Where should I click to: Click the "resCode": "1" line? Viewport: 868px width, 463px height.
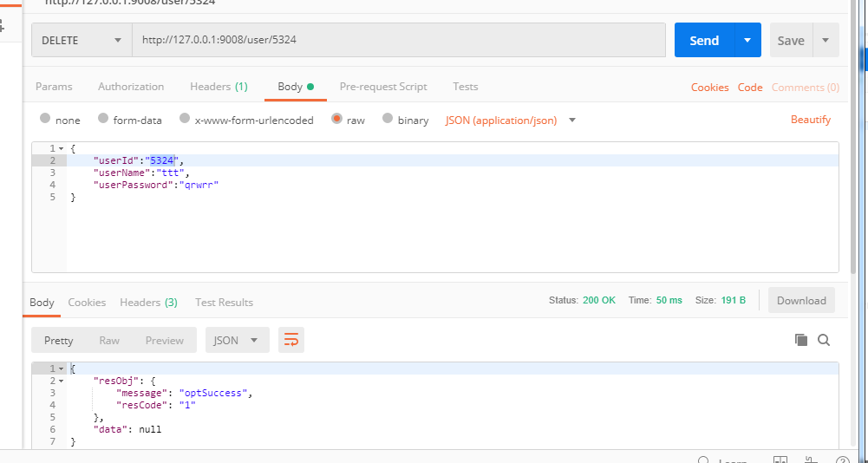[157, 406]
